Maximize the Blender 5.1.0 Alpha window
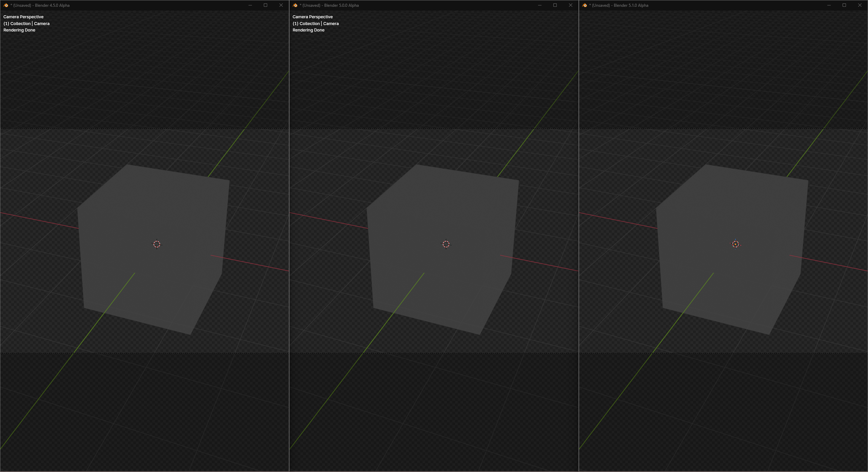Screen dimensions: 868x472 pos(844,5)
